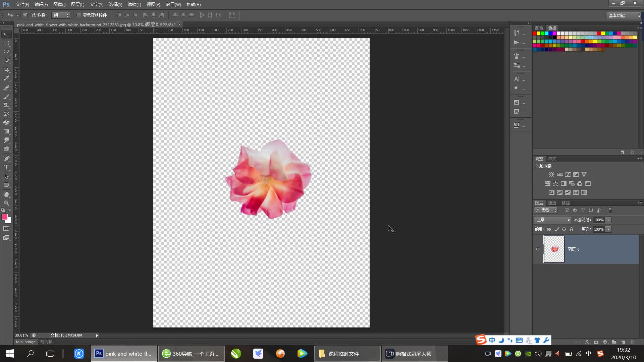Click the pink foreground color swatch
Screen dimensions: 644x362
(5, 217)
